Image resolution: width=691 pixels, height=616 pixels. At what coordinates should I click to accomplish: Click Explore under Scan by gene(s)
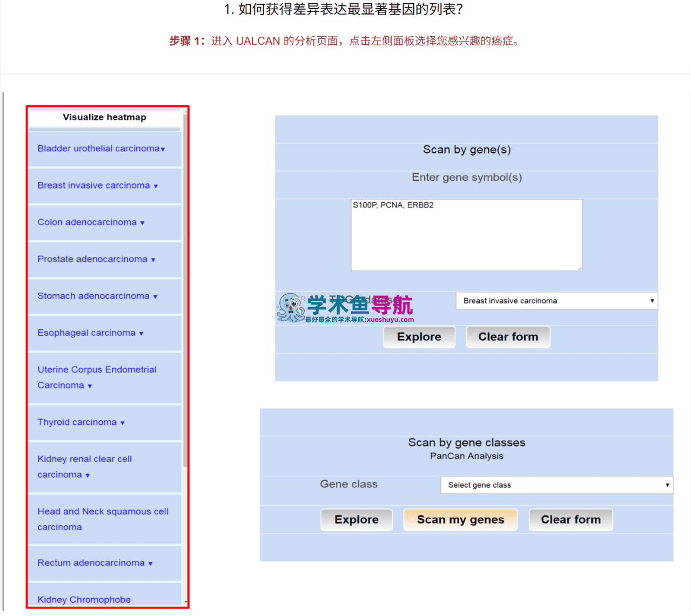(x=419, y=337)
